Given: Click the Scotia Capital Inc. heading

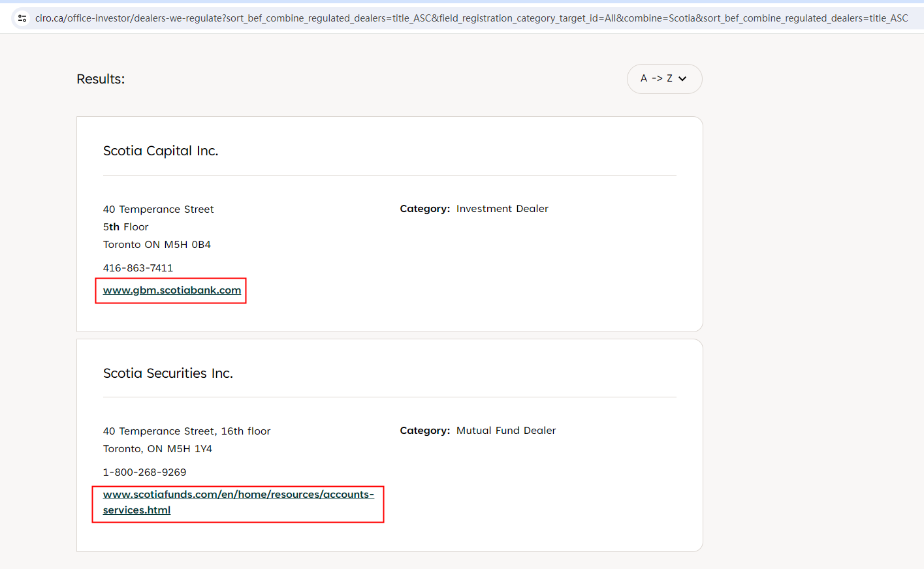Looking at the screenshot, I should point(161,151).
